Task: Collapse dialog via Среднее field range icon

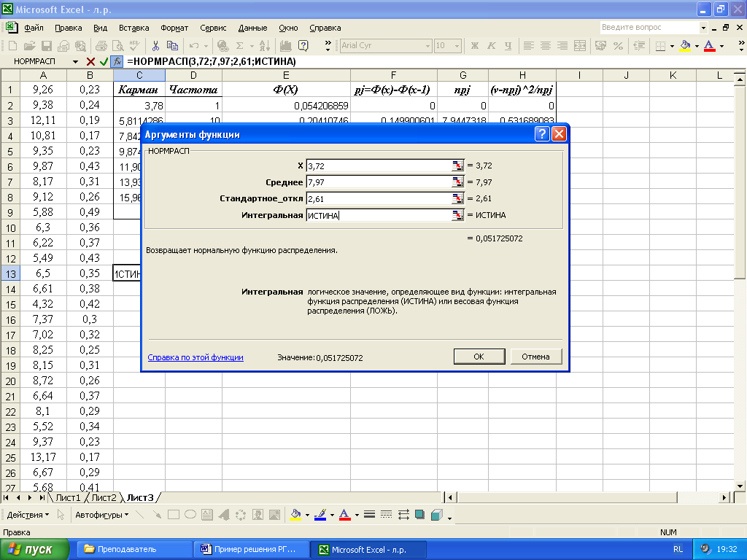Action: pyautogui.click(x=457, y=182)
